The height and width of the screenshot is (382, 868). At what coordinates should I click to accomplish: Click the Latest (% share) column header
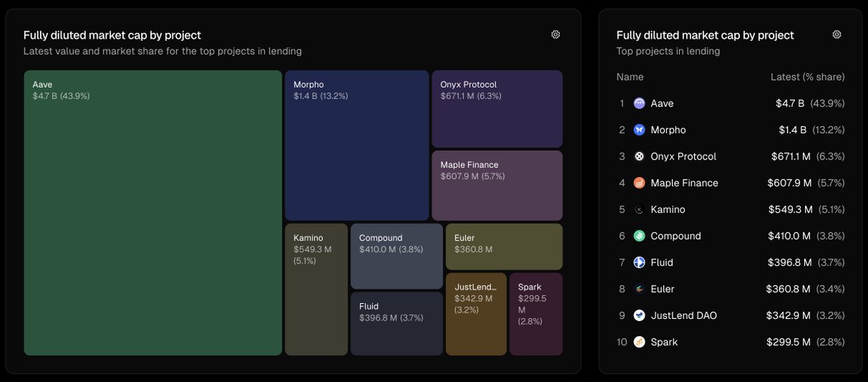[x=808, y=77]
